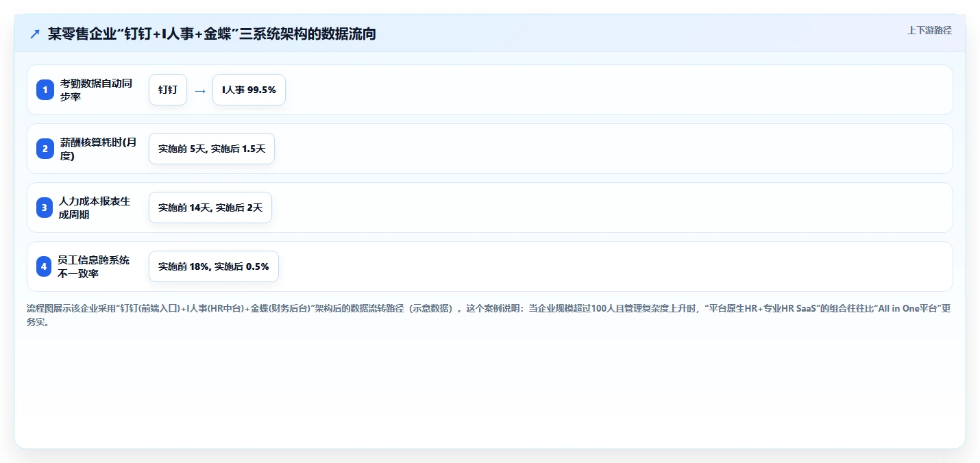Image resolution: width=980 pixels, height=463 pixels.
Task: Click the step 4 number badge
Action: point(45,266)
